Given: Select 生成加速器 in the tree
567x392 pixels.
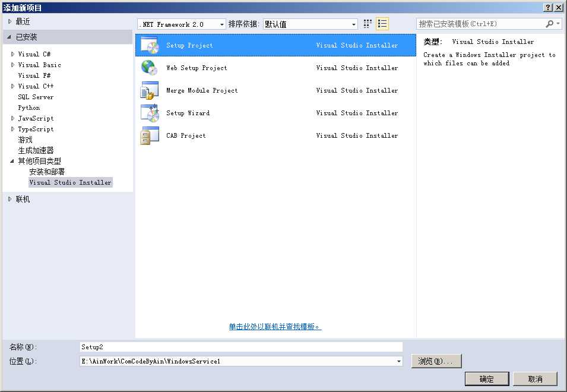Looking at the screenshot, I should [36, 150].
